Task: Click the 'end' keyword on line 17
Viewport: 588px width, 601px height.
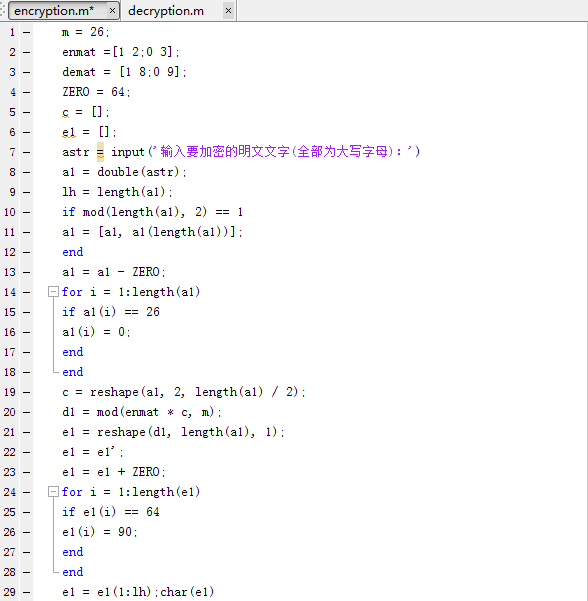Action: (72, 352)
